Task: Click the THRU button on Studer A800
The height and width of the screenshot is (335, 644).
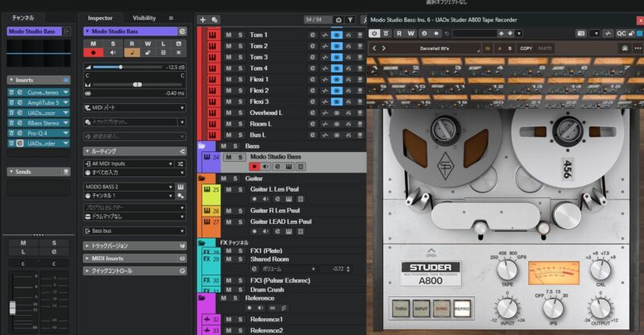Action: [x=400, y=308]
